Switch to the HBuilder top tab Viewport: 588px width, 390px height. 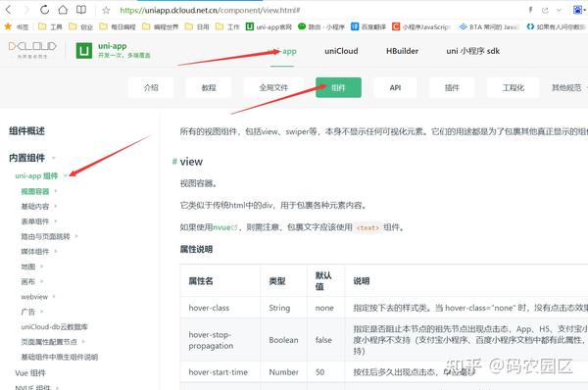coord(402,51)
